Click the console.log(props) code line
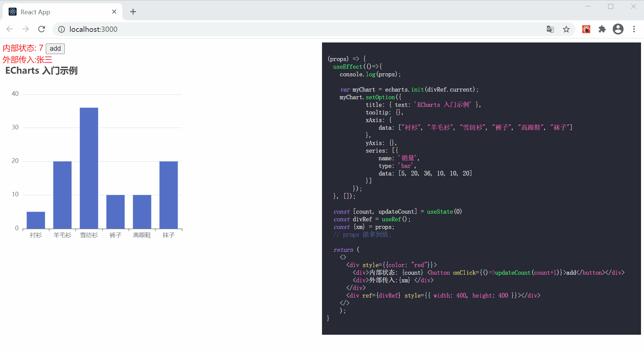644x350 pixels. tap(370, 74)
